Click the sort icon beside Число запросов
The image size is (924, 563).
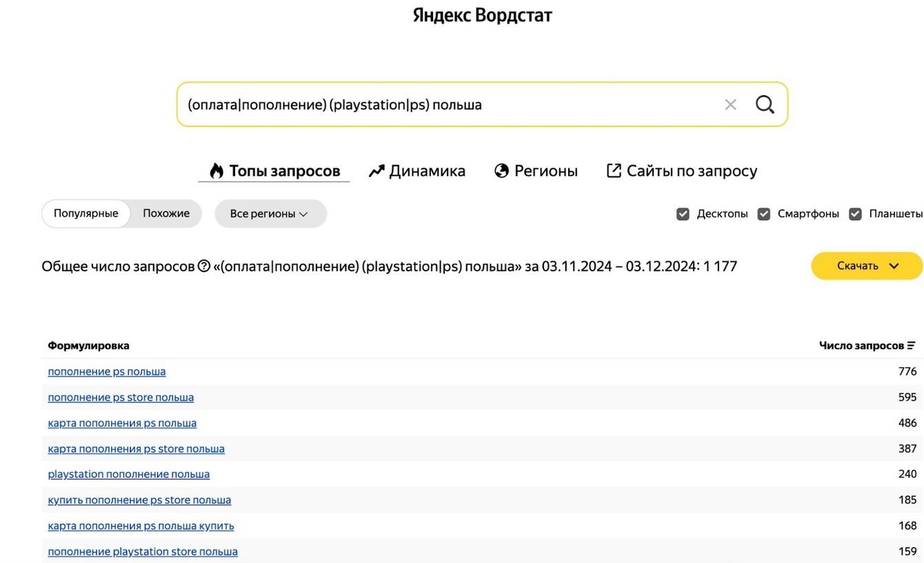(912, 346)
